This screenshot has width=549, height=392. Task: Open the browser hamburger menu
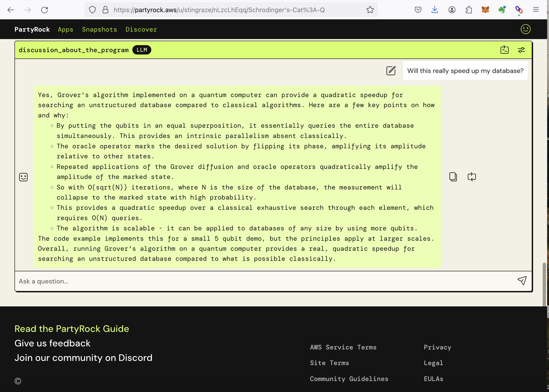point(536,10)
